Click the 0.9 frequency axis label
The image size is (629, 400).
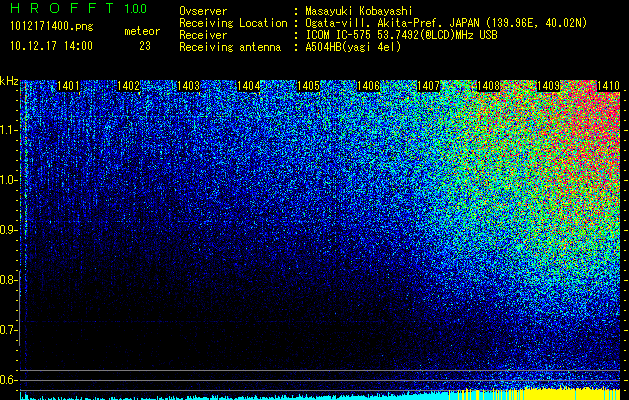point(9,230)
